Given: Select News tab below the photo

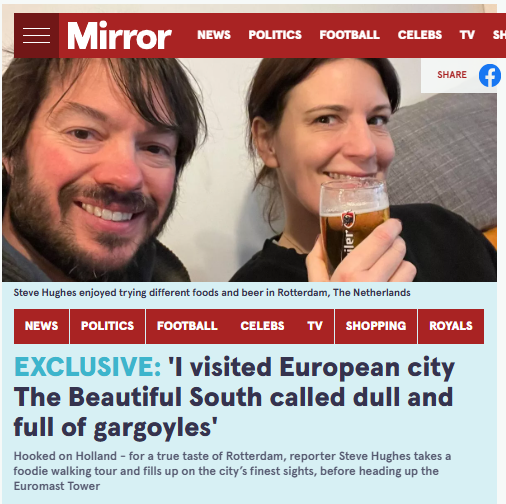Looking at the screenshot, I should [41, 326].
